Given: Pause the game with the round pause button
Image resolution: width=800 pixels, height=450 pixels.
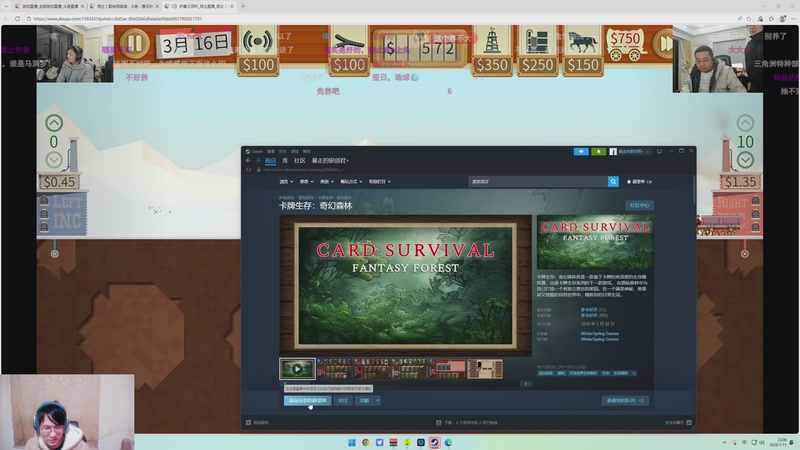Looking at the screenshot, I should click(135, 43).
